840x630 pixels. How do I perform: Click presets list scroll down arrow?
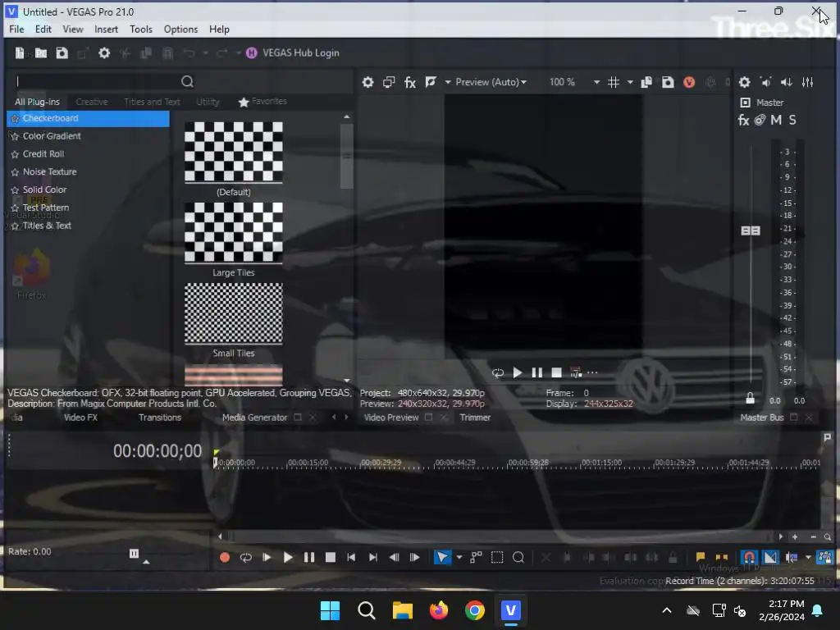[x=347, y=381]
